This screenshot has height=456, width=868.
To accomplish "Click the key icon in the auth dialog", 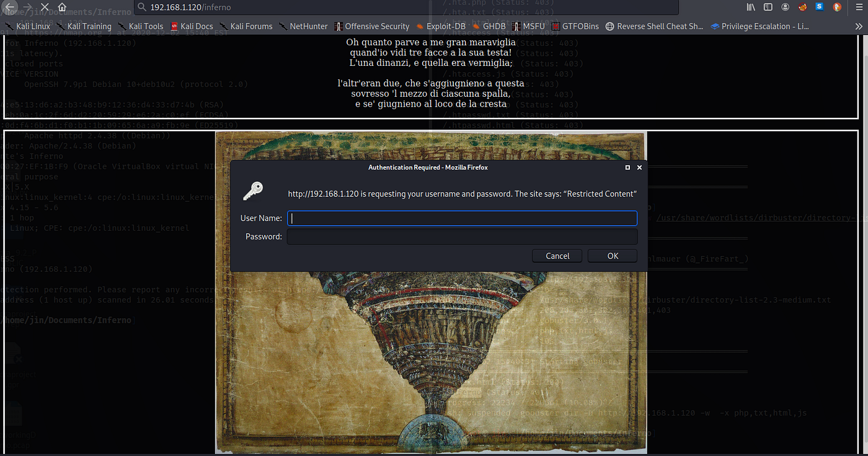I will [253, 191].
